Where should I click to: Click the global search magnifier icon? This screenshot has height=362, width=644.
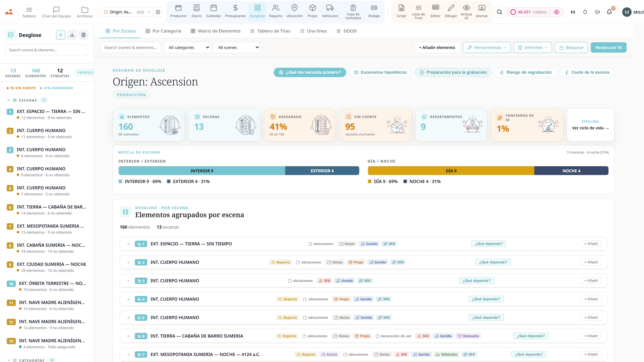point(499,12)
